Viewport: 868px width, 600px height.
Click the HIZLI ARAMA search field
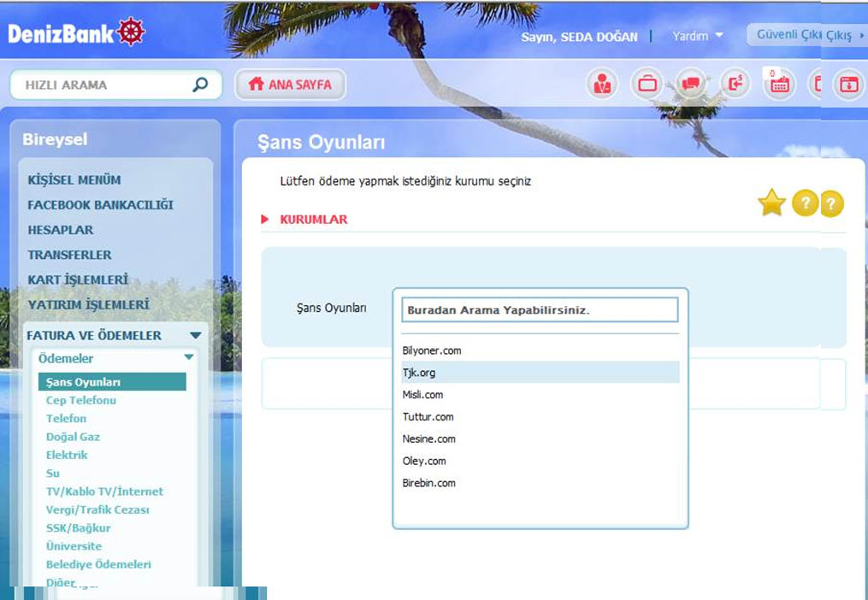[115, 85]
